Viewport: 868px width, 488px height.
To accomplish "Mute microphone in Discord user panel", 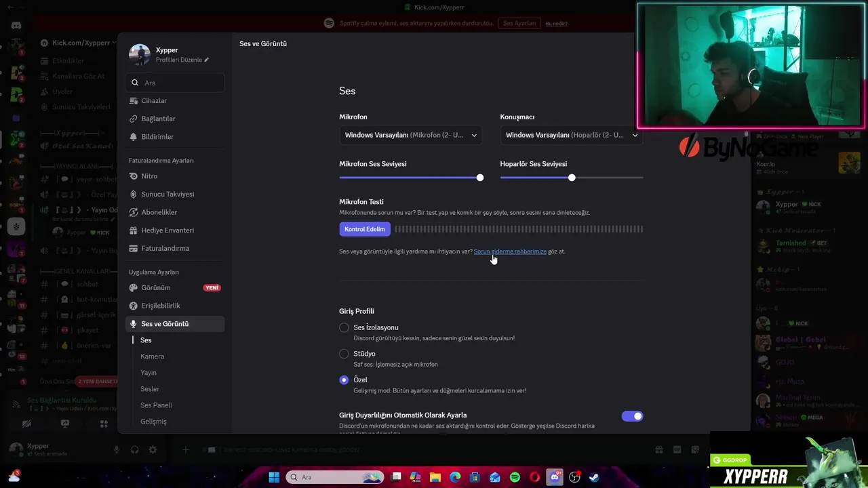I will pyautogui.click(x=117, y=449).
